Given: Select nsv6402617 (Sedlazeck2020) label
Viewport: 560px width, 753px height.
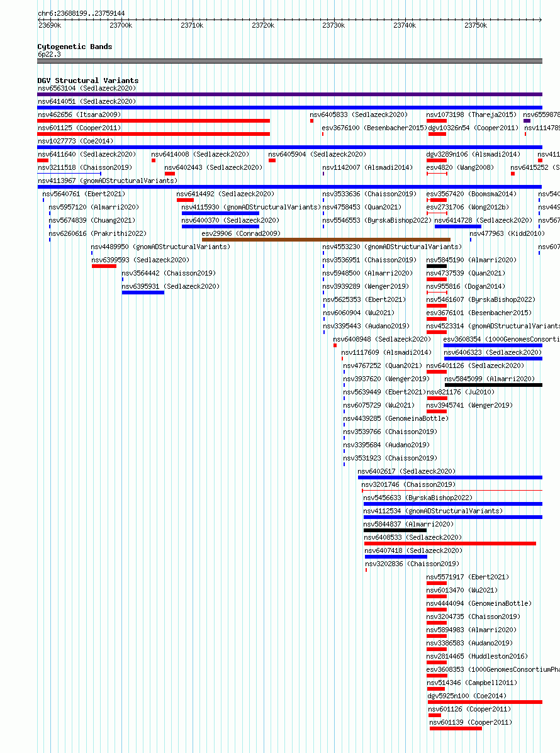Looking at the screenshot, I should tap(407, 471).
